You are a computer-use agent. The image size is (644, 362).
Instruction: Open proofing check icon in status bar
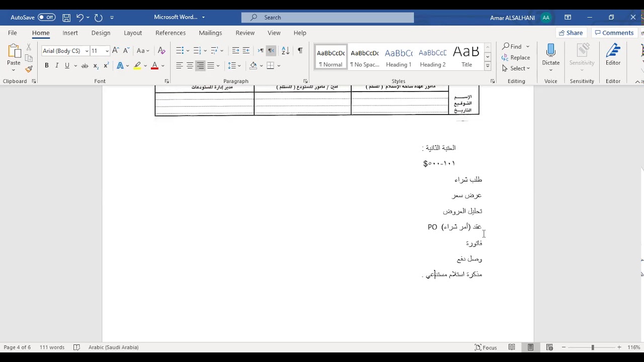coord(76,347)
